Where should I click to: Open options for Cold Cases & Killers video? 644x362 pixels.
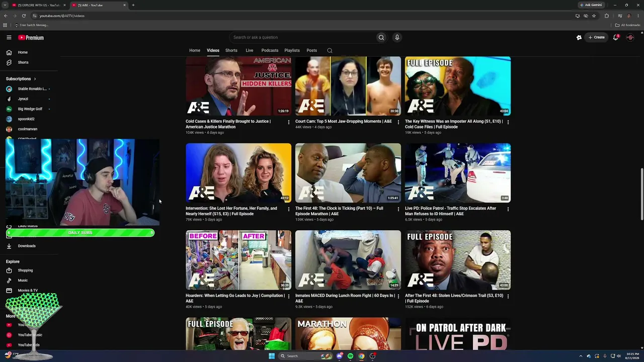[288, 122]
